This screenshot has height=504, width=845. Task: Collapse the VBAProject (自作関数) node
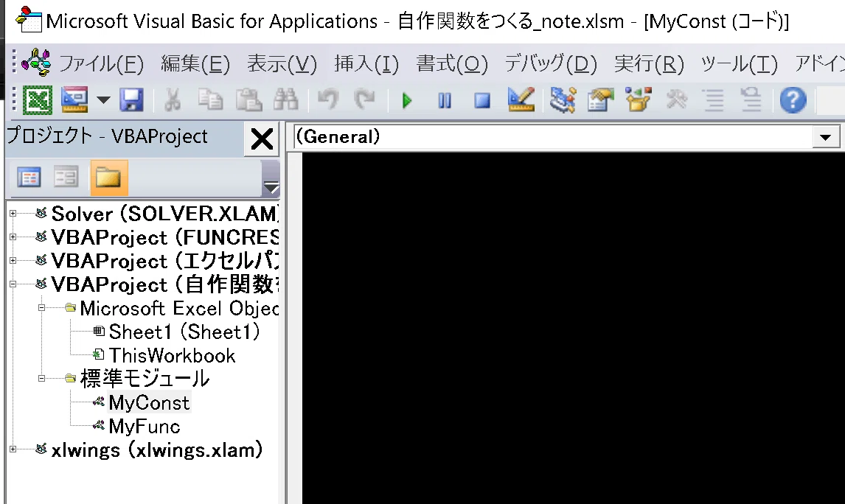(x=13, y=284)
